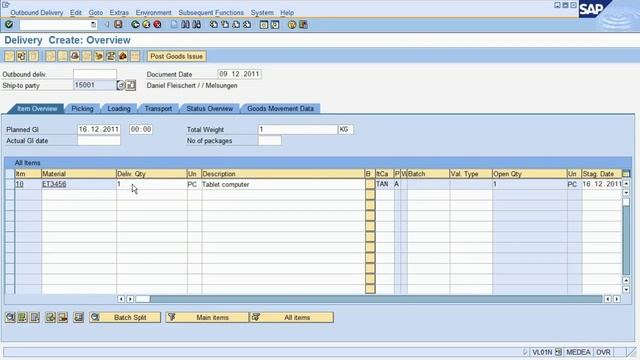This screenshot has height=360, width=640.
Task: Click the Save diskette icon
Action: click(118, 24)
